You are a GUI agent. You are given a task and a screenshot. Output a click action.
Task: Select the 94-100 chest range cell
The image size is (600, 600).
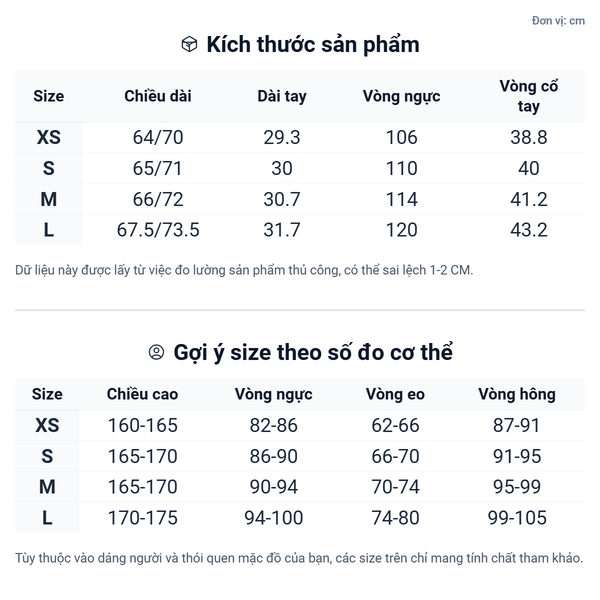[x=274, y=519]
